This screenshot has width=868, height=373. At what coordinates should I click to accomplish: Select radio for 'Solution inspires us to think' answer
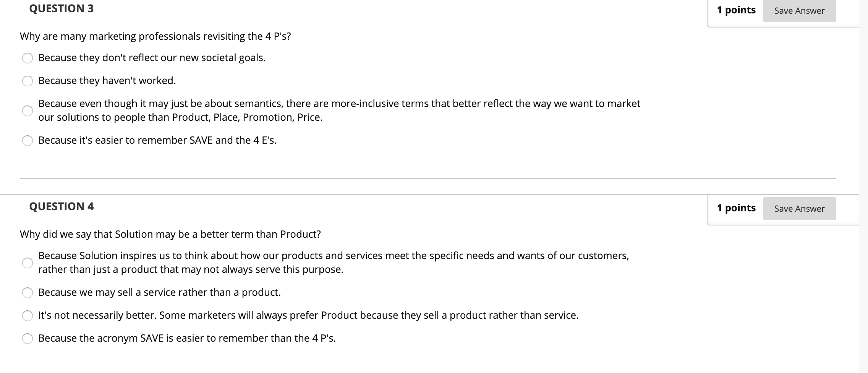27,263
